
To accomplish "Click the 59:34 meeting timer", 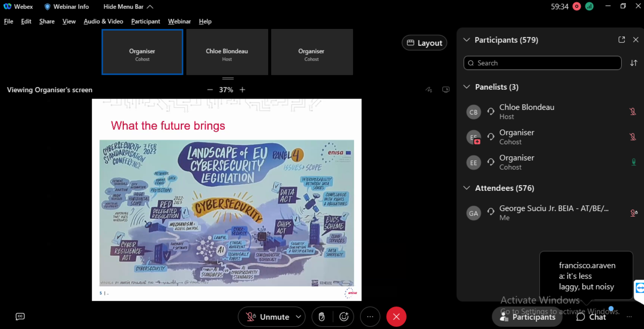I will (x=560, y=6).
